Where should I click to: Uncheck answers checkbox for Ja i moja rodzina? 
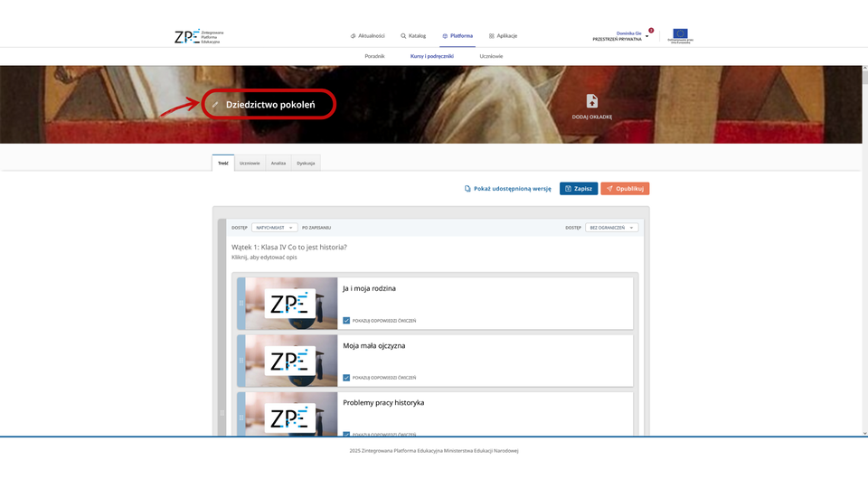pos(346,320)
